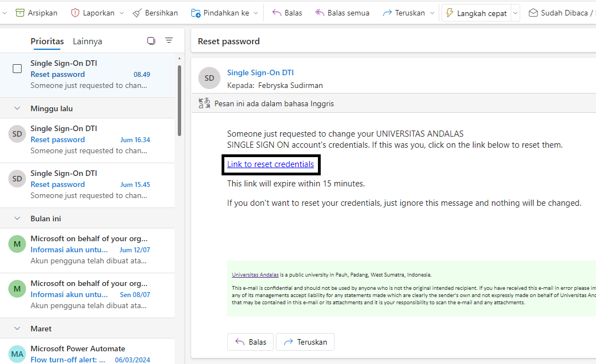Tick the checkbox for 08.49 Reset password email
The width and height of the screenshot is (596, 364).
[17, 69]
